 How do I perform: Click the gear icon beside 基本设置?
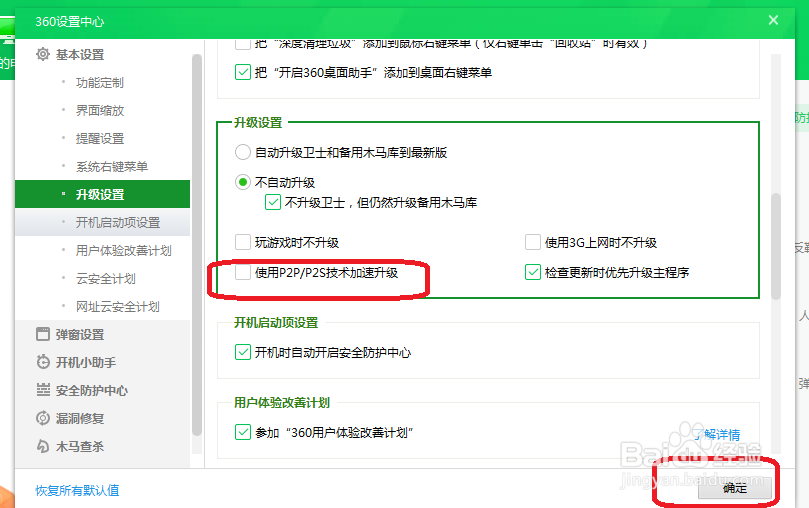43,54
